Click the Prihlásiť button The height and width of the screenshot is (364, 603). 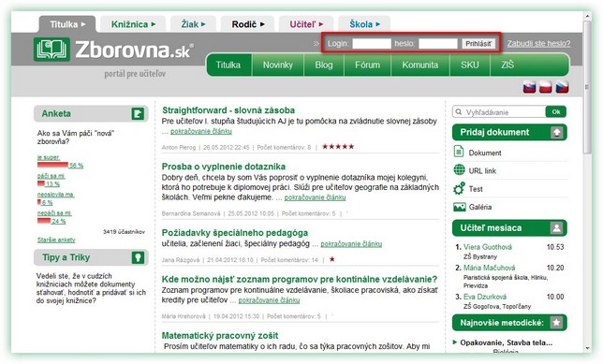click(x=478, y=43)
